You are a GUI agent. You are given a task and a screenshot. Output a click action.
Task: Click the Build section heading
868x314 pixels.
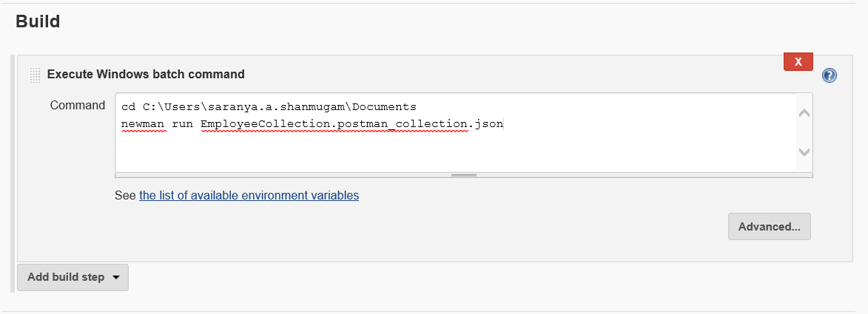click(x=38, y=21)
